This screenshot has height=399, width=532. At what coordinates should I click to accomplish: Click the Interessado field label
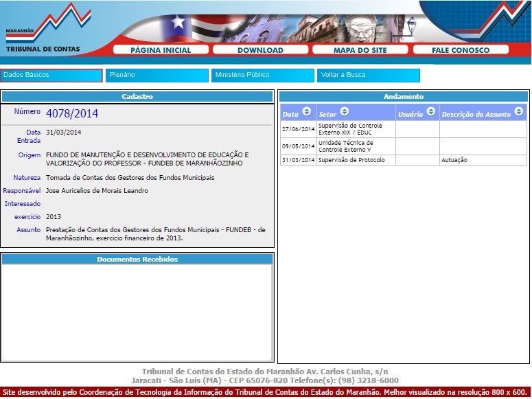(23, 204)
